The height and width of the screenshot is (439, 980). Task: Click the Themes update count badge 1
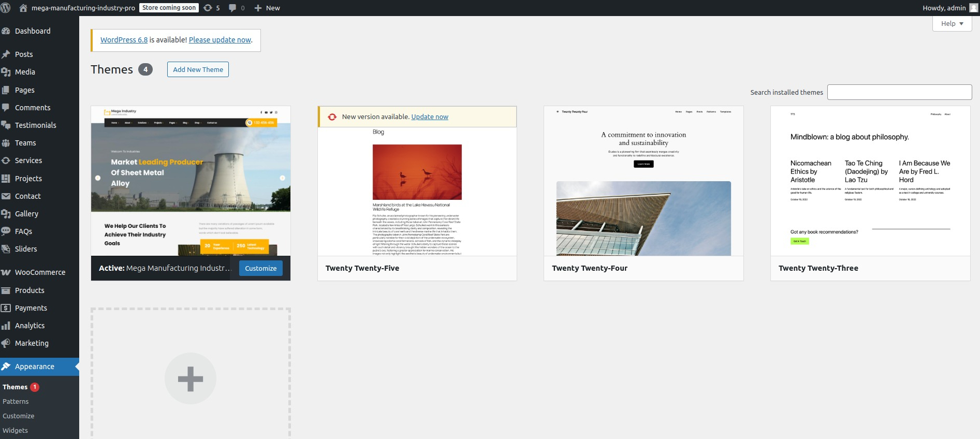(x=35, y=387)
